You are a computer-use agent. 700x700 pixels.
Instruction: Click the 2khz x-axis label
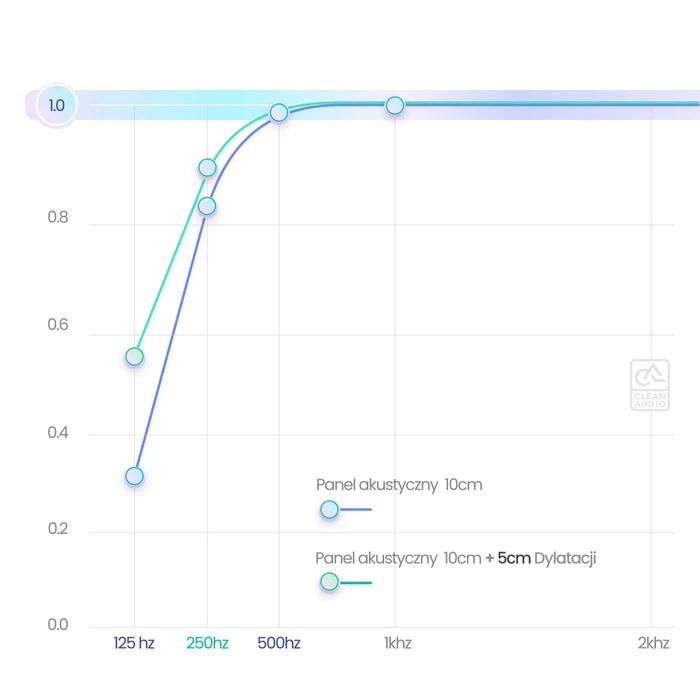pos(653,643)
